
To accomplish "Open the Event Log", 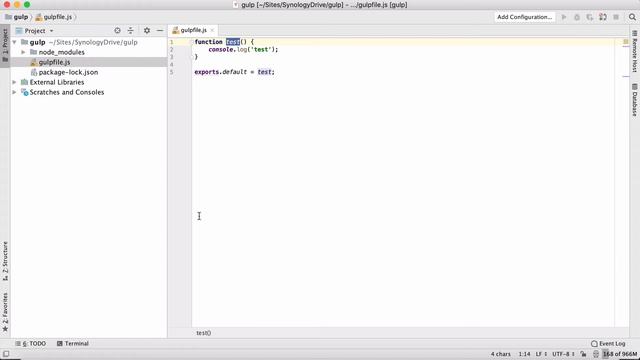I will (x=608, y=344).
